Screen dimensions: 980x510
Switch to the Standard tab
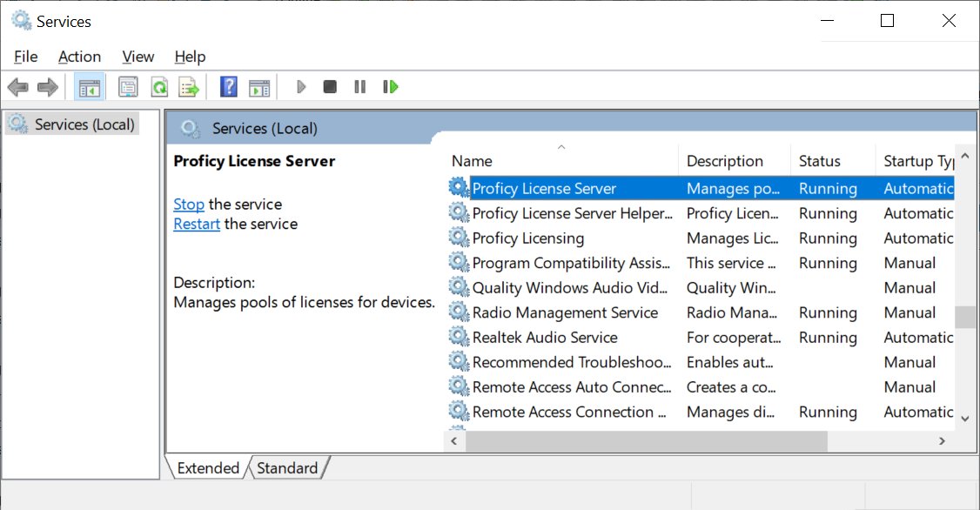[287, 468]
